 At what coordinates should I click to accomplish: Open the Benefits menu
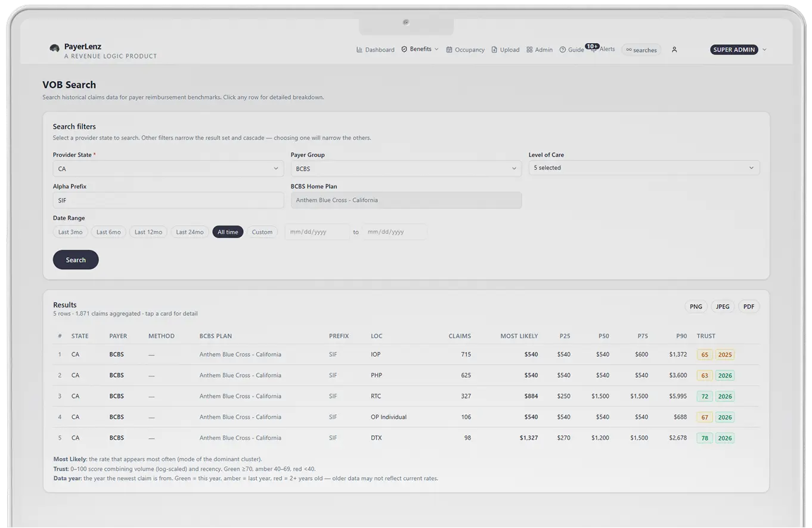(420, 49)
